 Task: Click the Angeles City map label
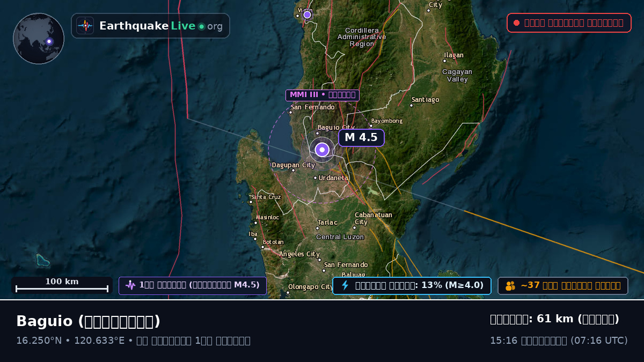pos(299,254)
